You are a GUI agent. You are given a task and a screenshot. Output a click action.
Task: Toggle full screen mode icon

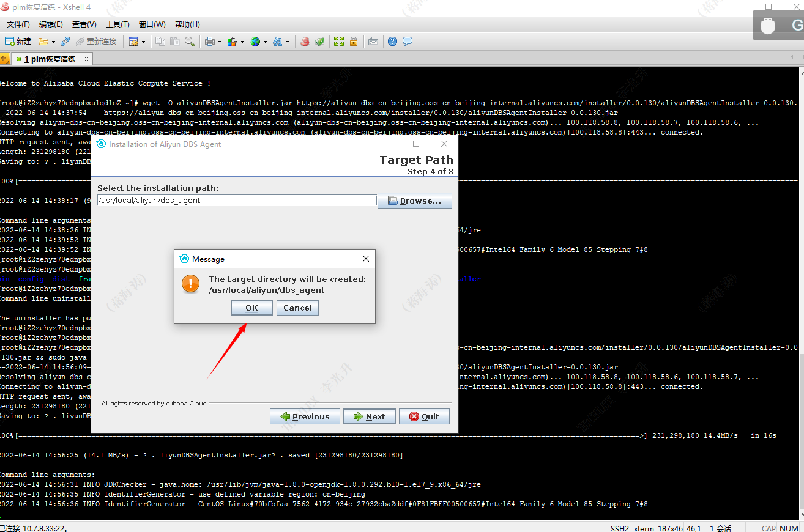tap(339, 42)
